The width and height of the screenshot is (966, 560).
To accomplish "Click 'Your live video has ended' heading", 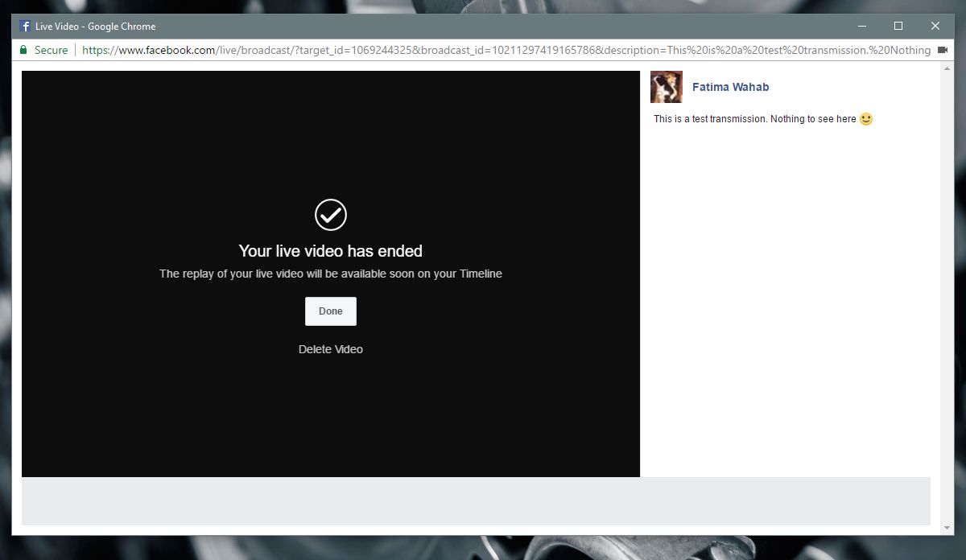I will pyautogui.click(x=331, y=251).
